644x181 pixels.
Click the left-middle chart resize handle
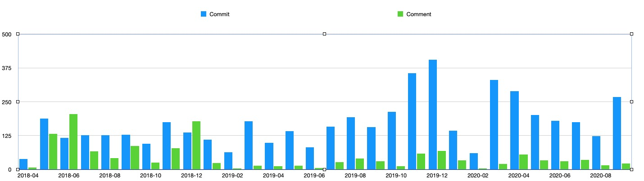point(18,102)
